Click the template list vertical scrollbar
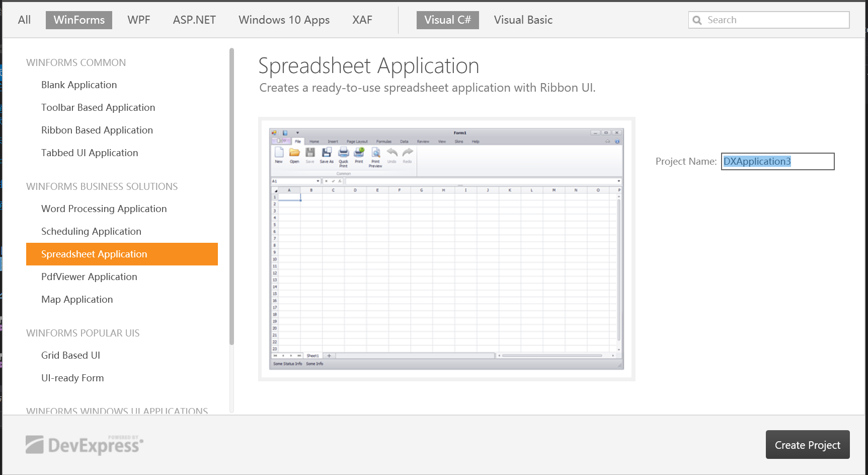The width and height of the screenshot is (868, 475). (231, 196)
